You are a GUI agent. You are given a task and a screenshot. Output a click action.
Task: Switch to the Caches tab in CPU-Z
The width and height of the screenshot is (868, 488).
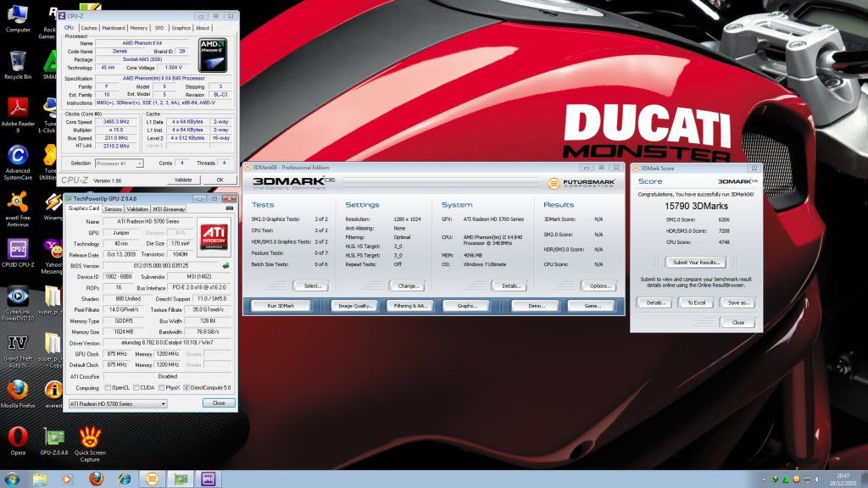coord(88,28)
